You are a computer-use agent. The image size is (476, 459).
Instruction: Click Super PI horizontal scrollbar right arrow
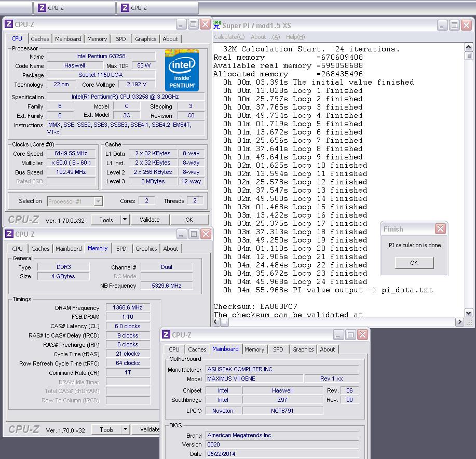click(x=459, y=322)
